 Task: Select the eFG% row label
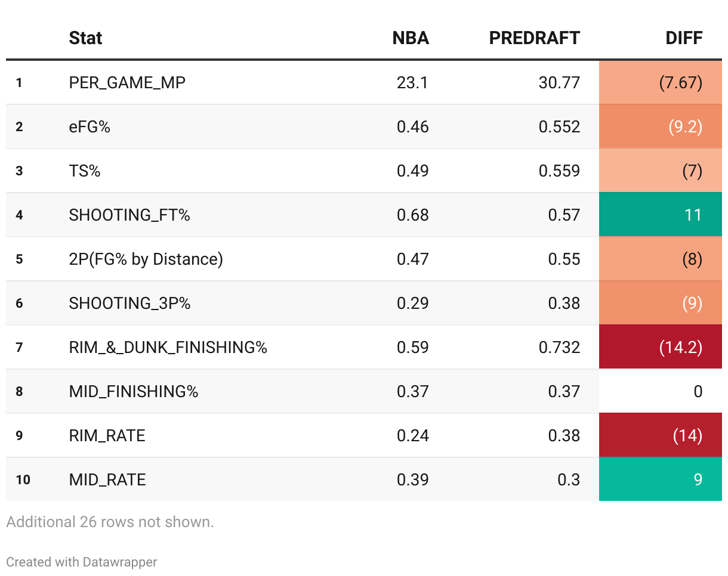coord(90,126)
